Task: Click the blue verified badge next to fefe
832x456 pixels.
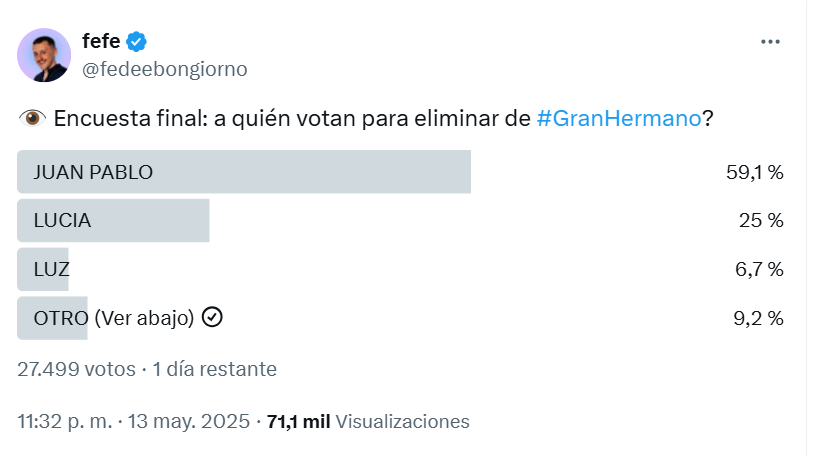Action: coord(136,41)
